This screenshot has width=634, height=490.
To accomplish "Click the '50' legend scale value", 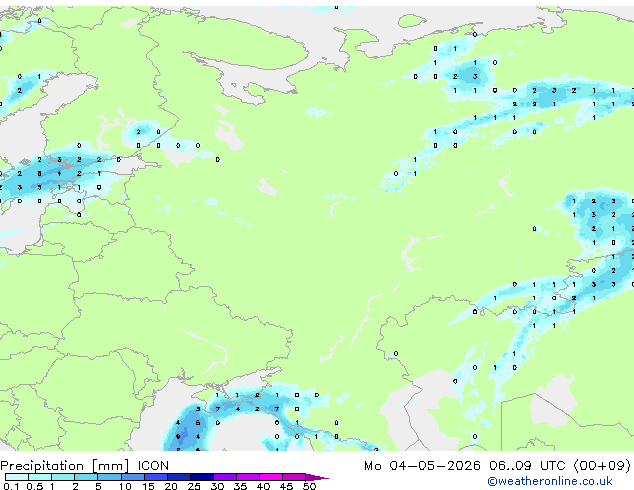I will (310, 486).
